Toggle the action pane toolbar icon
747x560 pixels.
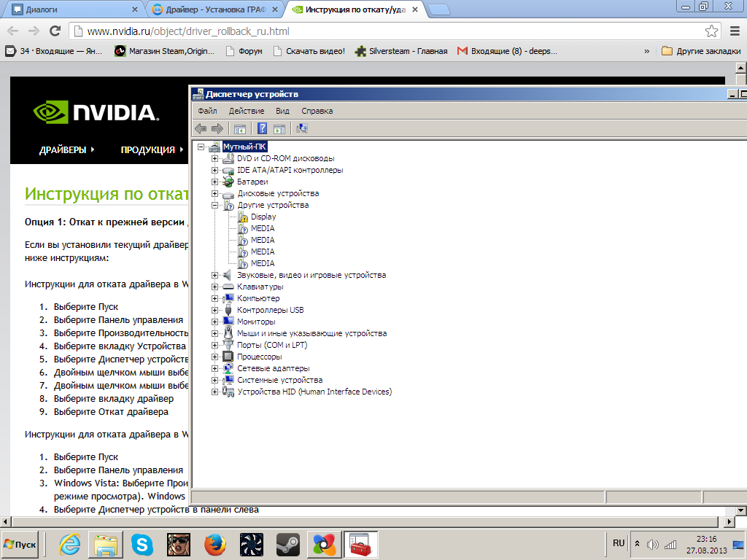[x=279, y=128]
